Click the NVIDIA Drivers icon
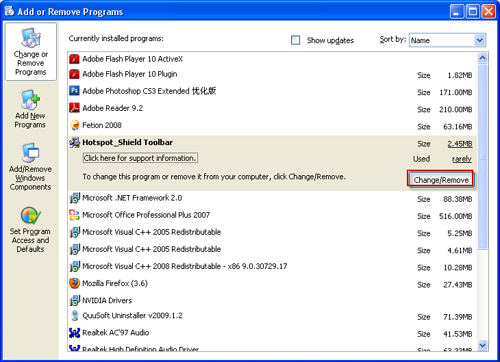The width and height of the screenshot is (500, 362). pyautogui.click(x=74, y=300)
